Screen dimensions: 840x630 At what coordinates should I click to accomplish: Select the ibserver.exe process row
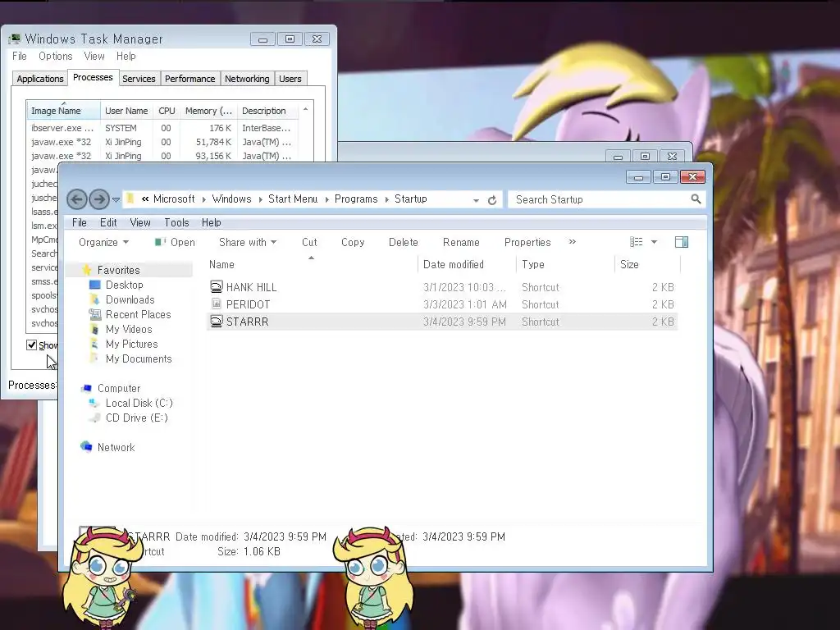pos(162,128)
